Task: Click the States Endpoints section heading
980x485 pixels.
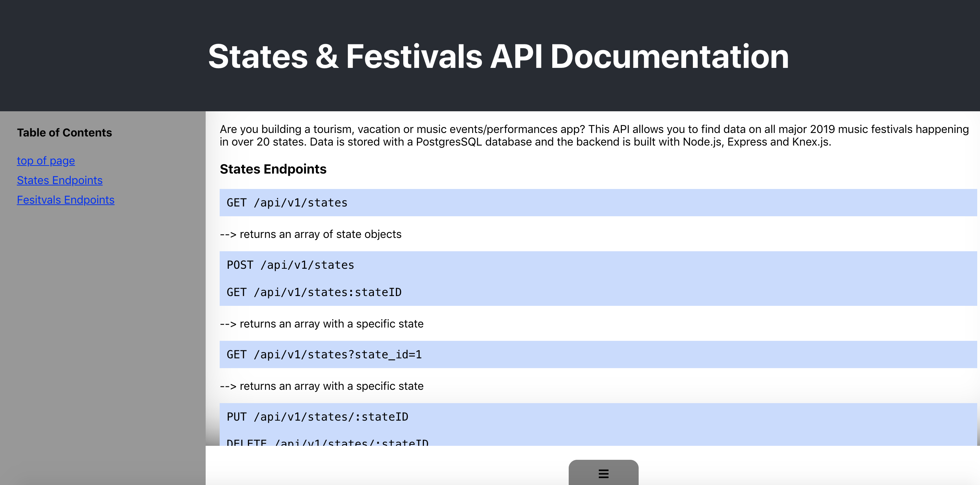Action: pyautogui.click(x=273, y=169)
